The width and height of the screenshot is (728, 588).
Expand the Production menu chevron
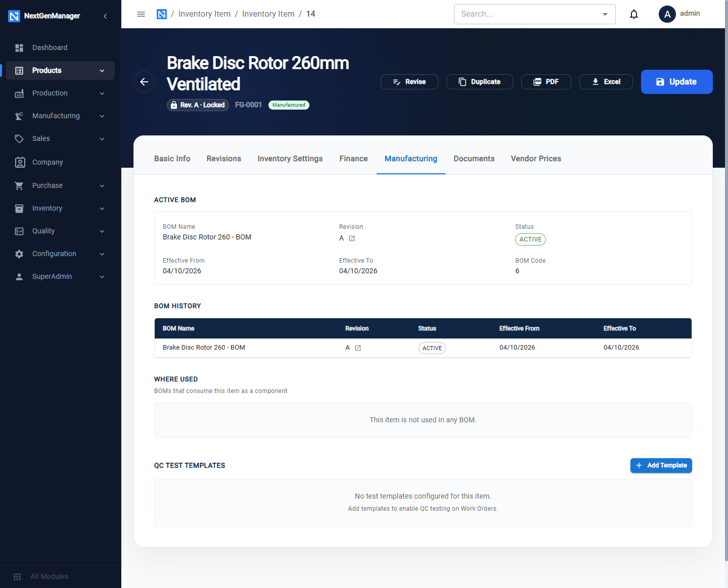coord(102,93)
